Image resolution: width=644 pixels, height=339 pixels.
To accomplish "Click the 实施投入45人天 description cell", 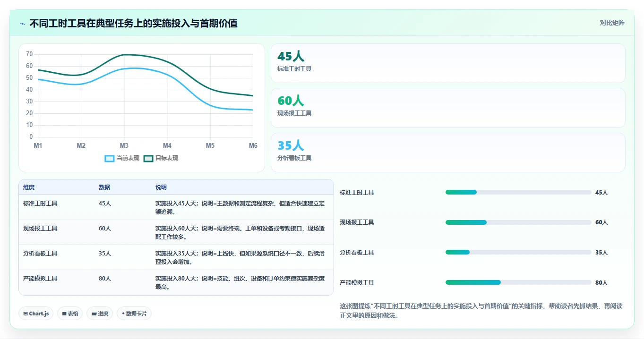I will (240, 208).
